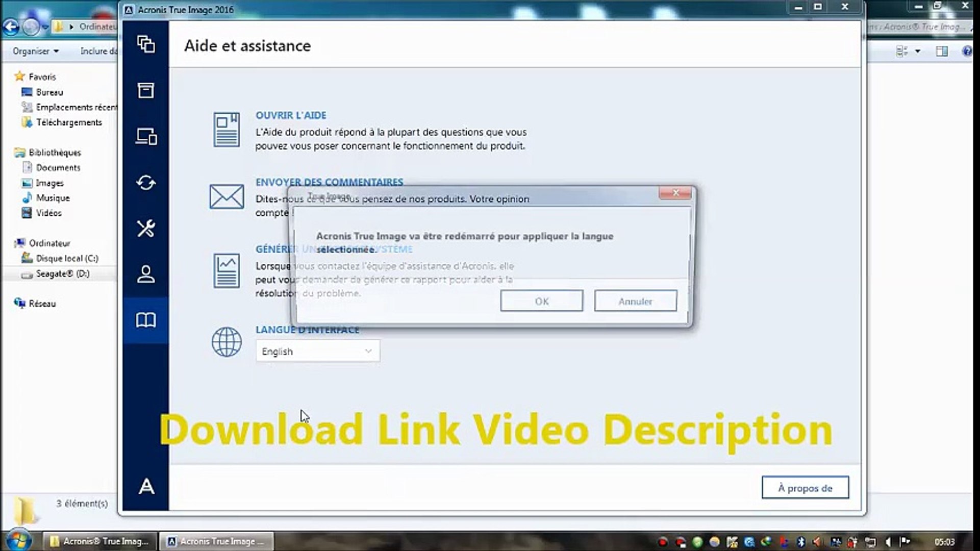Open the Archive section in sidebar

[146, 91]
